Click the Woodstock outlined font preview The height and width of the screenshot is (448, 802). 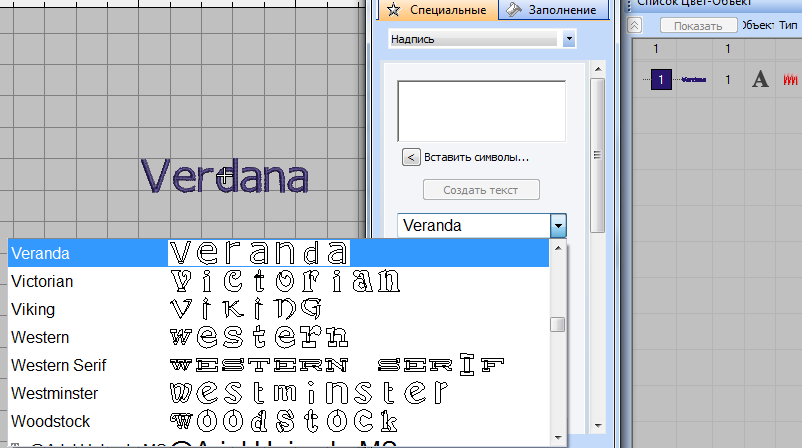(283, 421)
